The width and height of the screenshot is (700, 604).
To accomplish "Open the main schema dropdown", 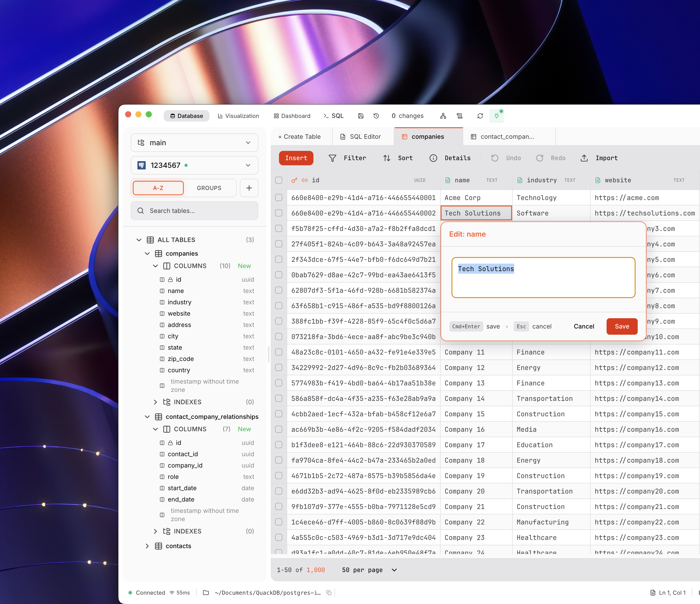I will 194,143.
